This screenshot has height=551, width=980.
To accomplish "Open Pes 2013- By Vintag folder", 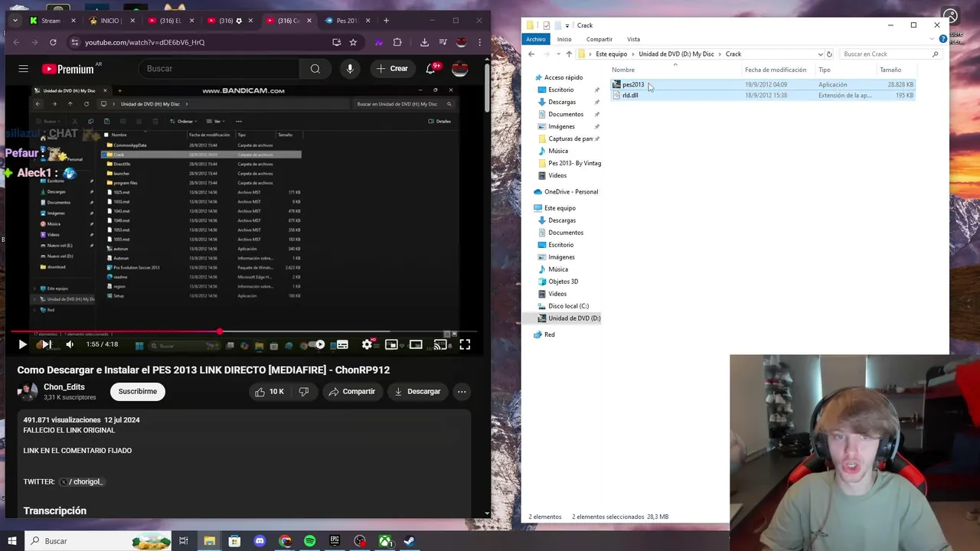I will click(x=574, y=163).
